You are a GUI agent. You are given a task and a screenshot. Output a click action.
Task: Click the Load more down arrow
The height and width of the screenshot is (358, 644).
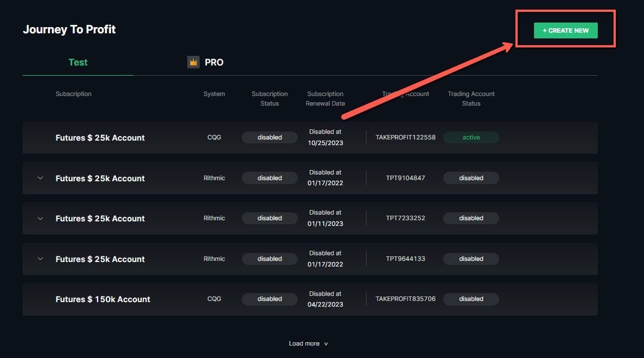click(326, 344)
